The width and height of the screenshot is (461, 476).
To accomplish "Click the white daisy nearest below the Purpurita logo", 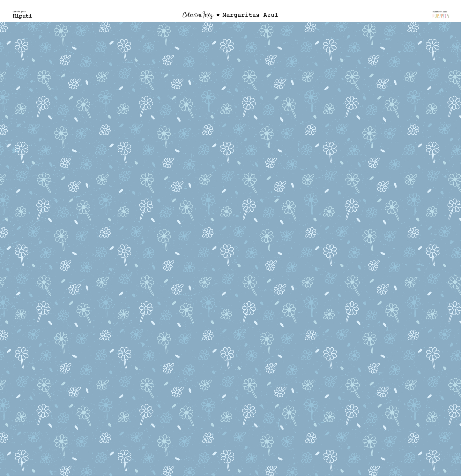I will pyautogui.click(x=433, y=46).
